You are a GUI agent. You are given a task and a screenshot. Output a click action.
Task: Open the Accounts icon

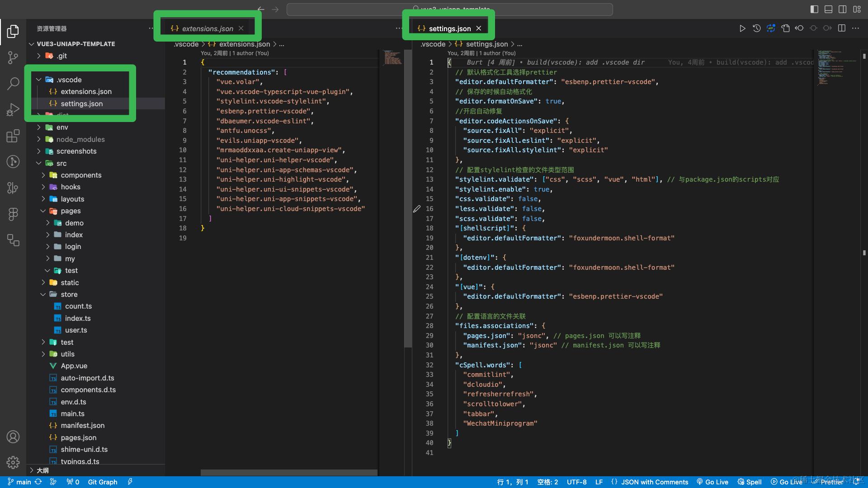click(13, 437)
